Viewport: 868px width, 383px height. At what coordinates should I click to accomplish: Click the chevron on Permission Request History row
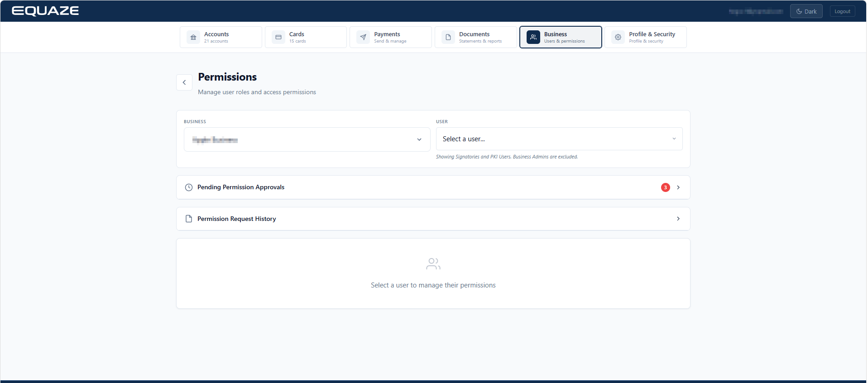click(678, 219)
